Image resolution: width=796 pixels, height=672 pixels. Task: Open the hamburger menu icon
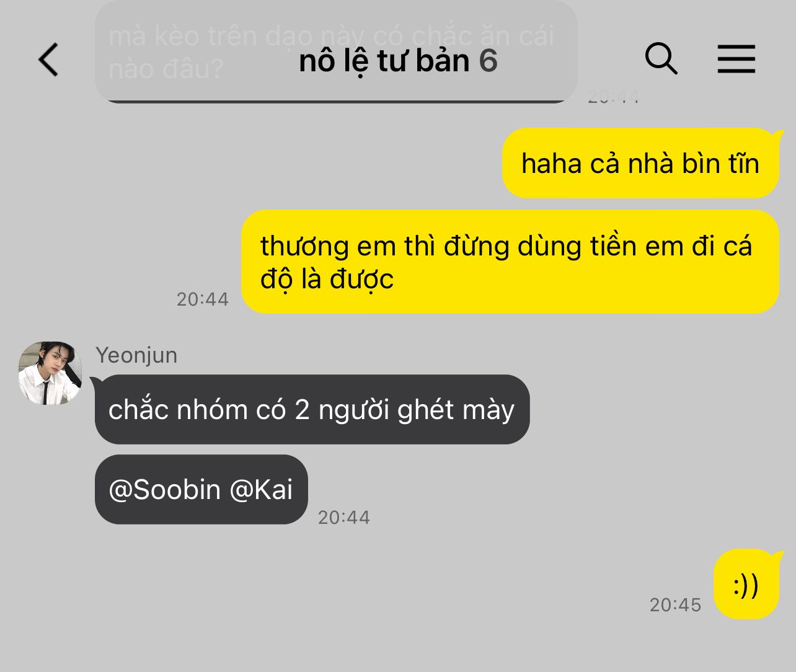(x=736, y=59)
